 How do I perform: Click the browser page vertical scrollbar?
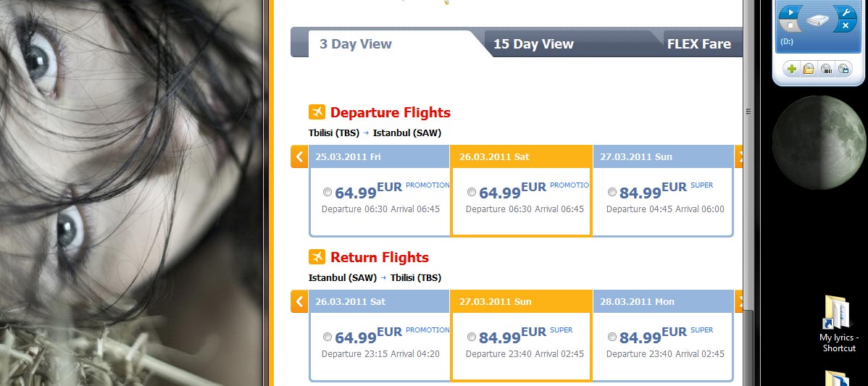click(x=748, y=181)
